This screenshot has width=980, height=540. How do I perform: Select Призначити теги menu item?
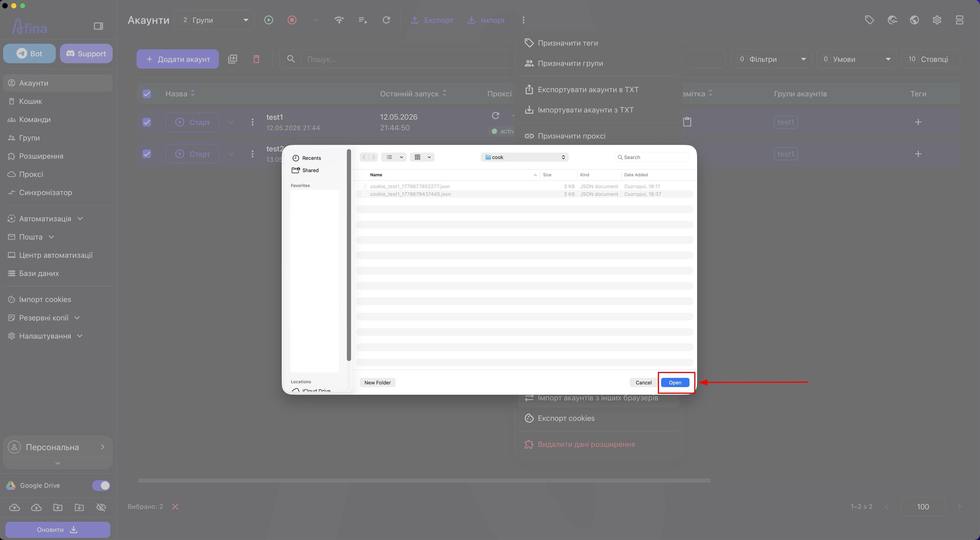(x=598, y=43)
